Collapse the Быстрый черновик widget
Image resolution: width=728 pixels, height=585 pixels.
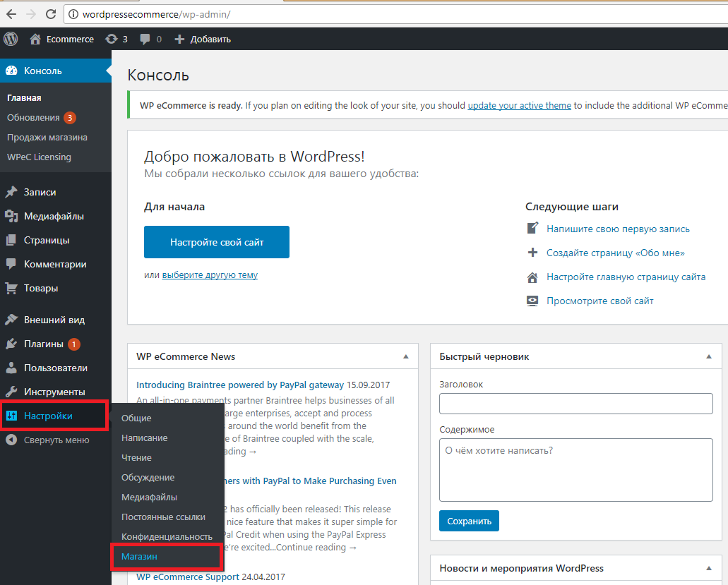[x=709, y=357]
